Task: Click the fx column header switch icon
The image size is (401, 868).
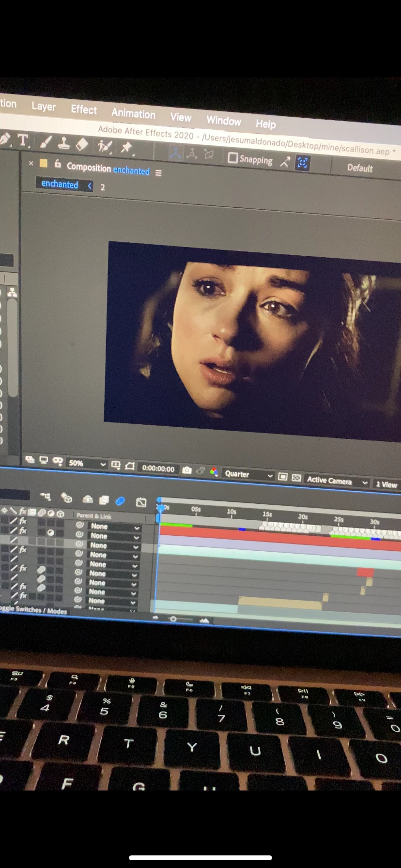Action: click(x=22, y=511)
